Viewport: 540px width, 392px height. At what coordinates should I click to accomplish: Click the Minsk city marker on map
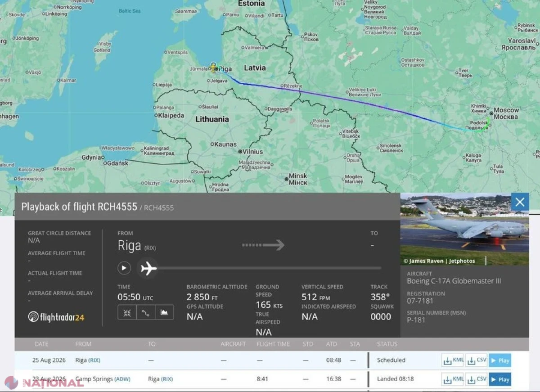(x=286, y=179)
